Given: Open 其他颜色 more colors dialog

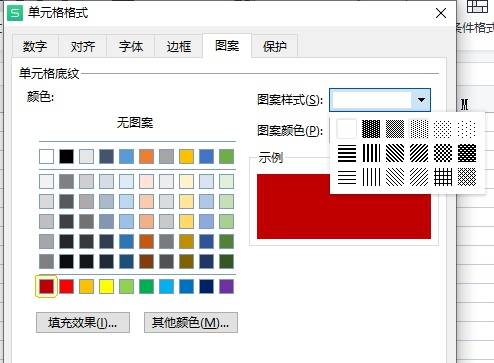Looking at the screenshot, I should pos(191,323).
